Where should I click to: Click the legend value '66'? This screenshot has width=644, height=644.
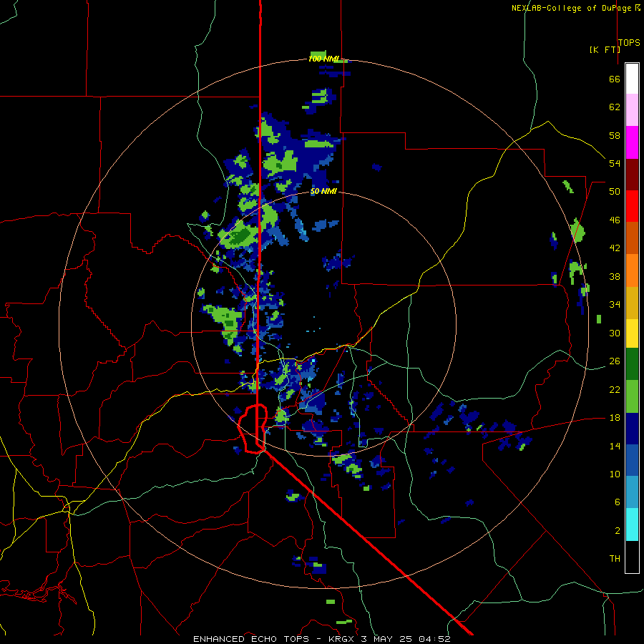click(x=615, y=79)
